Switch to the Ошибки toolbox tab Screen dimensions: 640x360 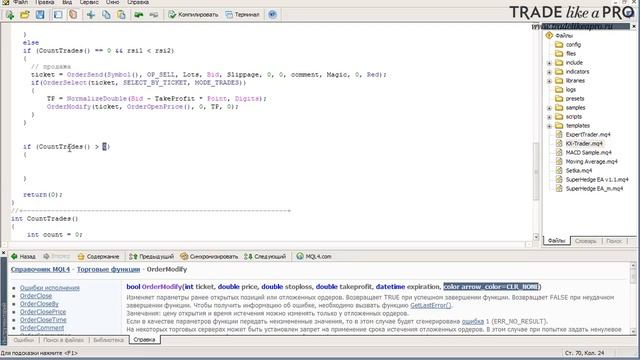pos(24,340)
